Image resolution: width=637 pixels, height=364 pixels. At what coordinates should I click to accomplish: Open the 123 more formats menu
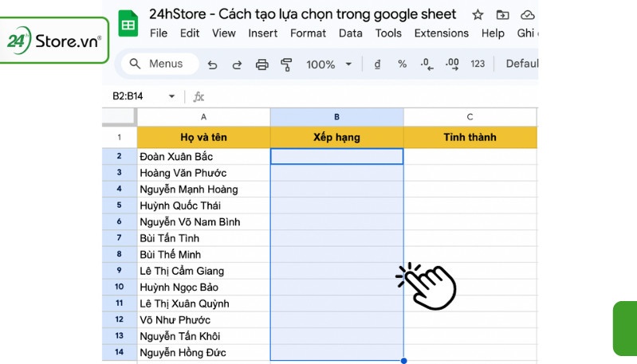tap(478, 64)
